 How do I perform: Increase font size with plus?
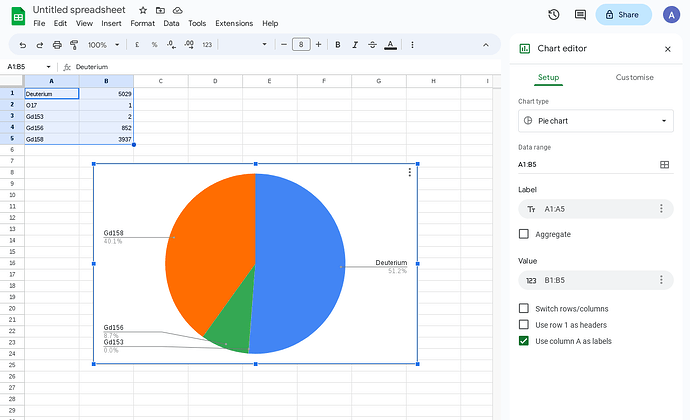click(319, 44)
